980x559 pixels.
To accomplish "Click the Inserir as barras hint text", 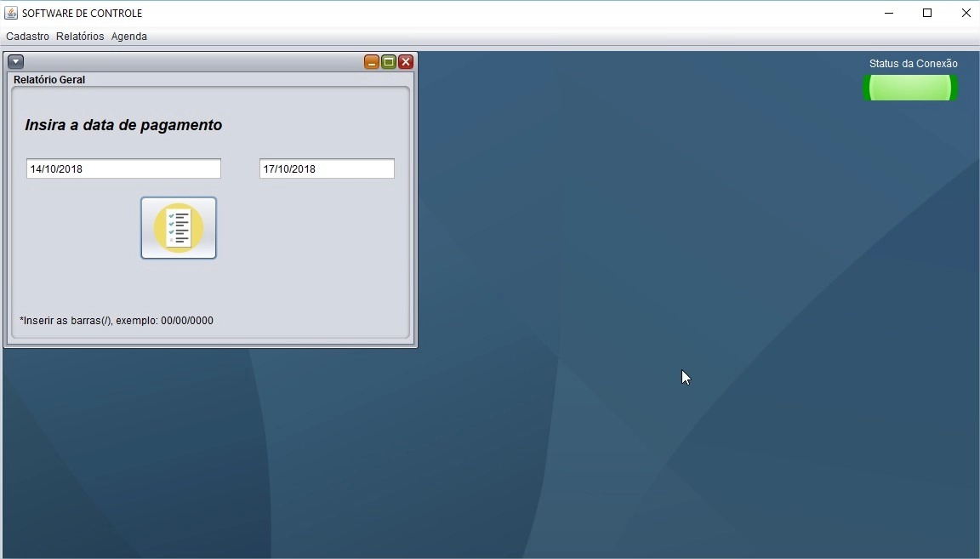I will pos(117,321).
